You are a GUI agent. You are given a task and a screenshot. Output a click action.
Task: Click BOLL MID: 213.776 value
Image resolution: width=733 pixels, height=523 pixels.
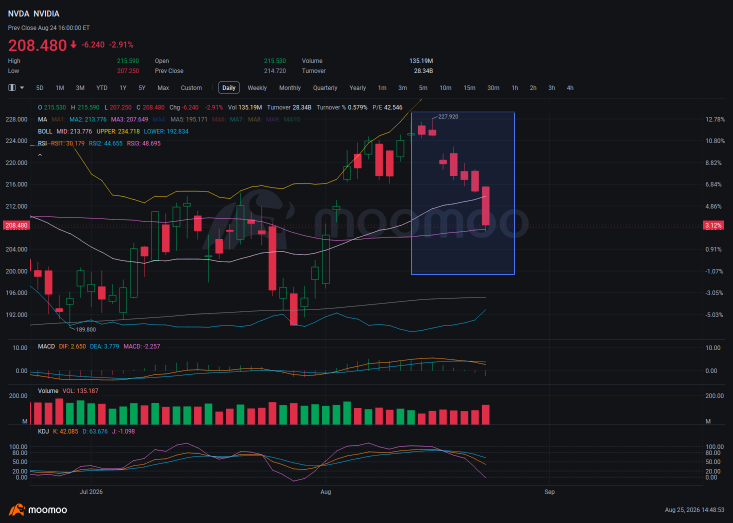point(74,132)
